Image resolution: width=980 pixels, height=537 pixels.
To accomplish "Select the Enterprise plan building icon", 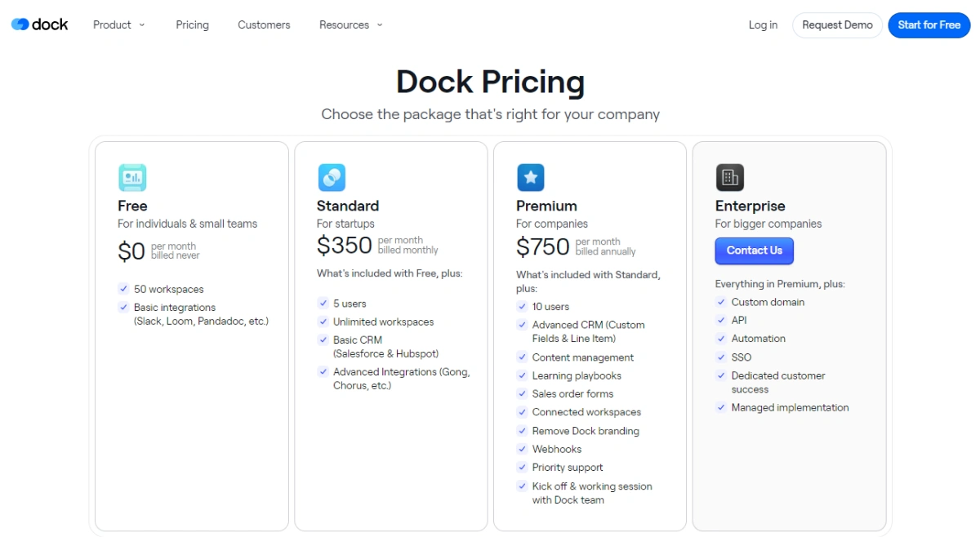I will click(730, 177).
